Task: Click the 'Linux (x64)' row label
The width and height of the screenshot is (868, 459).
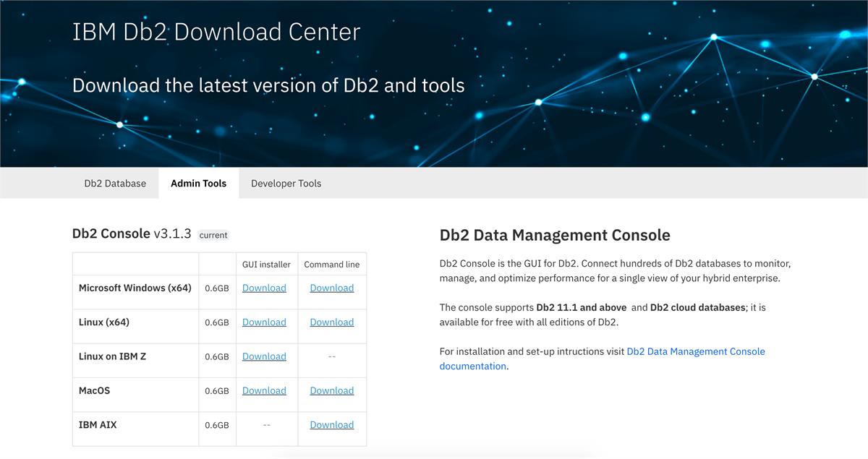Action: pos(104,322)
